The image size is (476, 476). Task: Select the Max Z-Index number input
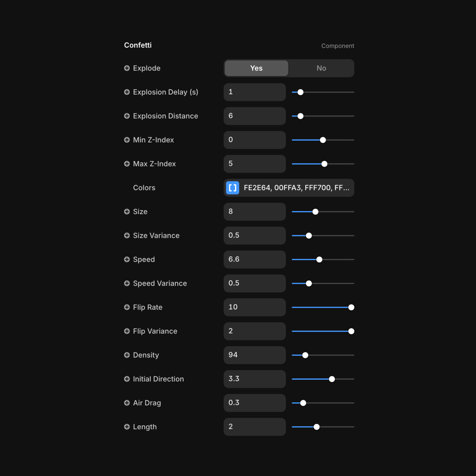[255, 164]
